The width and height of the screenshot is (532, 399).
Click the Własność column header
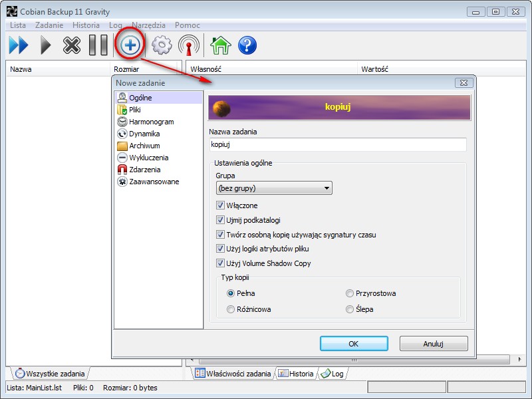click(272, 69)
